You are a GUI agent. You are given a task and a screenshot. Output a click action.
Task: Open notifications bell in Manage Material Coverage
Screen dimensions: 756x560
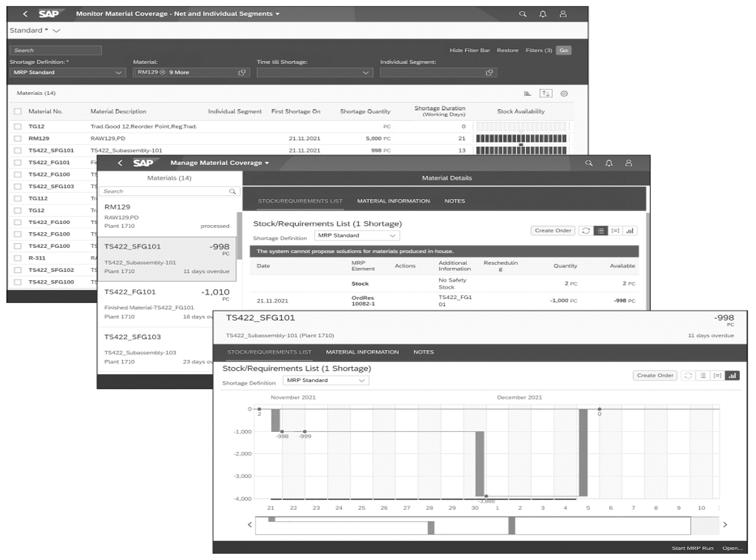610,162
